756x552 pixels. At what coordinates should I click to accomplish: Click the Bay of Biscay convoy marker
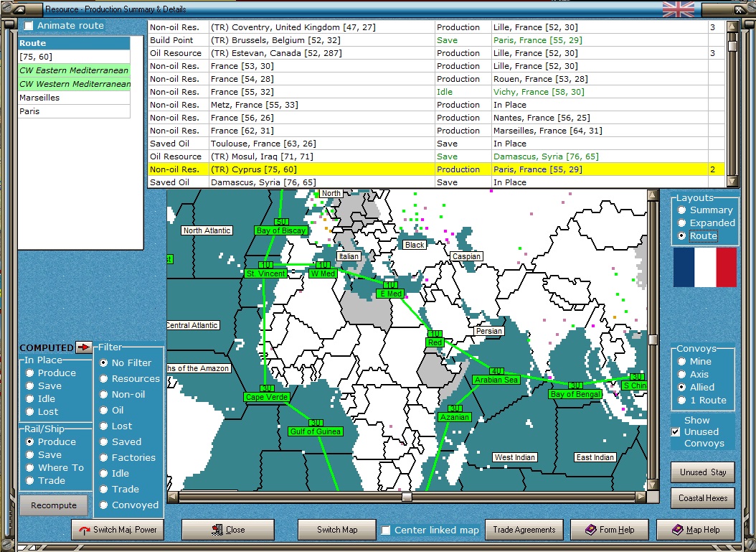click(281, 230)
